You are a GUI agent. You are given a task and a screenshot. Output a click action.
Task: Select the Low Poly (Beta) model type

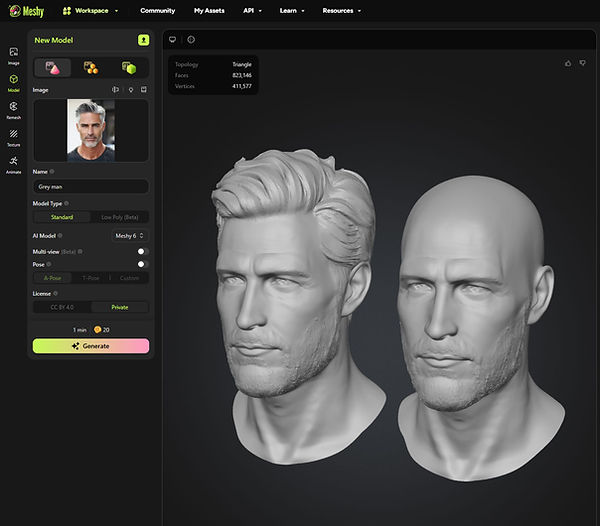pos(120,217)
